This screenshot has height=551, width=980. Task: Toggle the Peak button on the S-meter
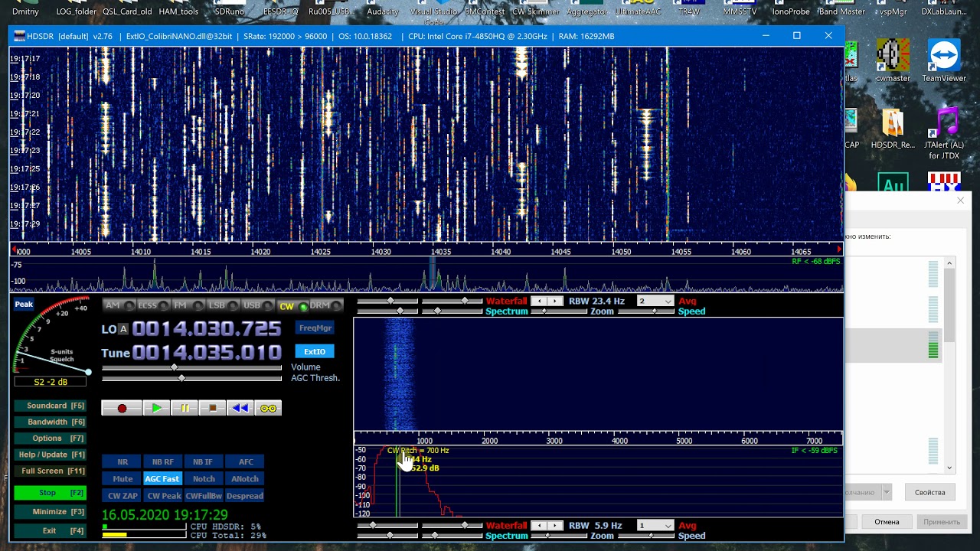[x=24, y=304]
